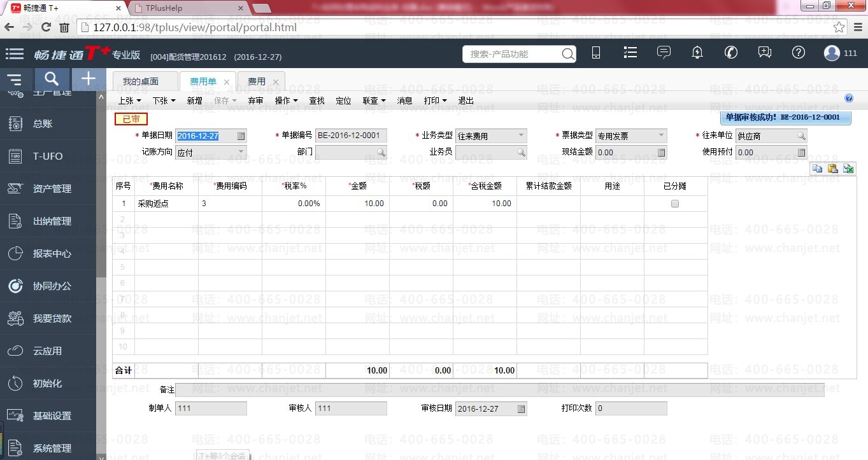Screen dimensions: 868x460
Task: Select 出纳管理 in the sidebar
Action: coord(52,221)
